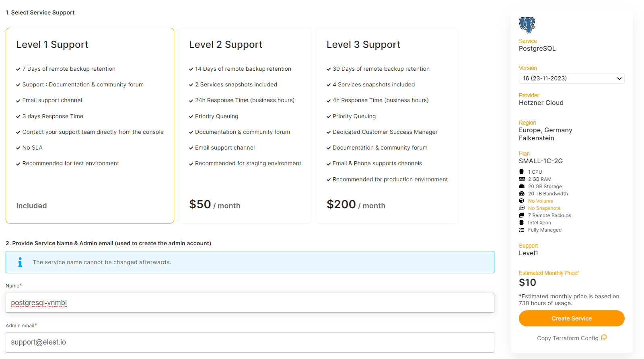The height and width of the screenshot is (359, 644).
Task: Click the copy icon beside Copy Terraform Config
Action: pyautogui.click(x=604, y=338)
